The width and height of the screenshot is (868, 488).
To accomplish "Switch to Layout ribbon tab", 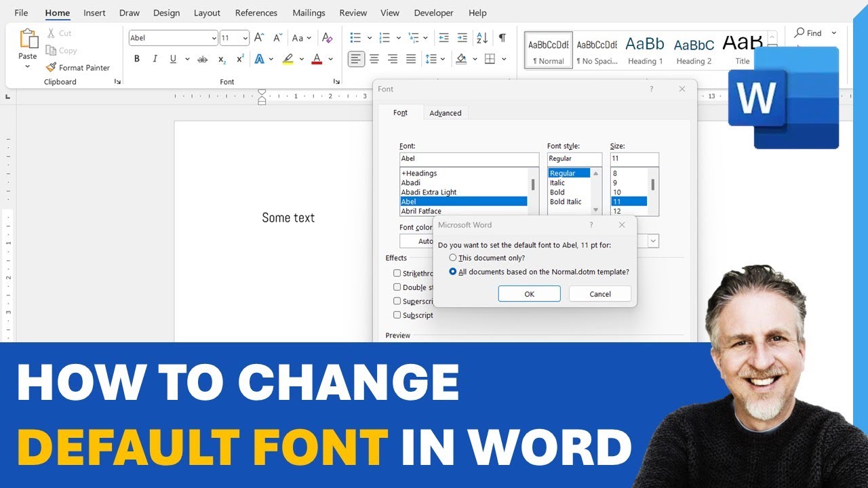I will click(x=207, y=13).
